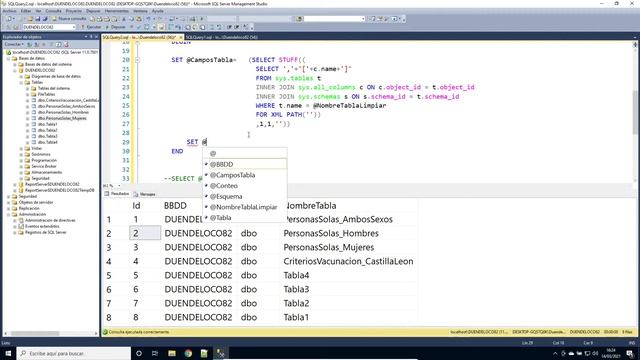Switch to the second SQLQuery tab
The image size is (640, 360).
click(x=221, y=37)
